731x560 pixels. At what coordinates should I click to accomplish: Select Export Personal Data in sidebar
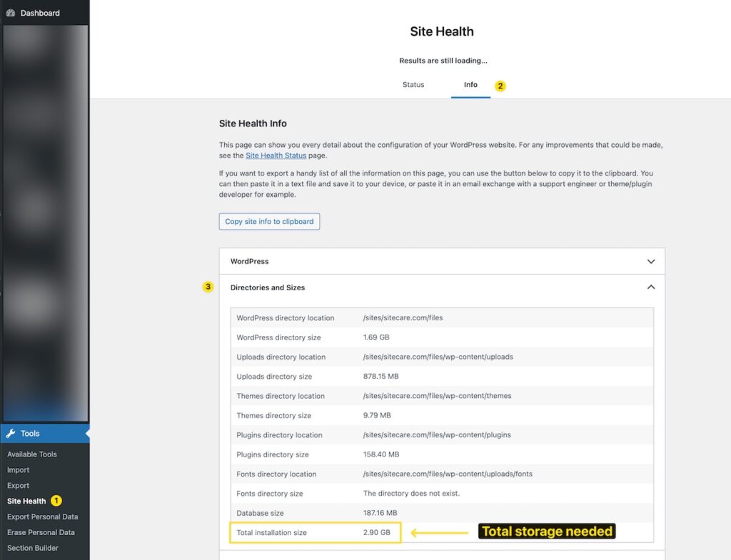[43, 516]
